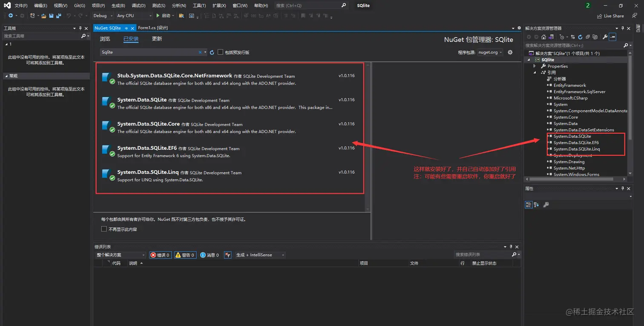Viewport: 644px width, 326px height.
Task: Collapse the SQlite project node
Action: tap(529, 60)
